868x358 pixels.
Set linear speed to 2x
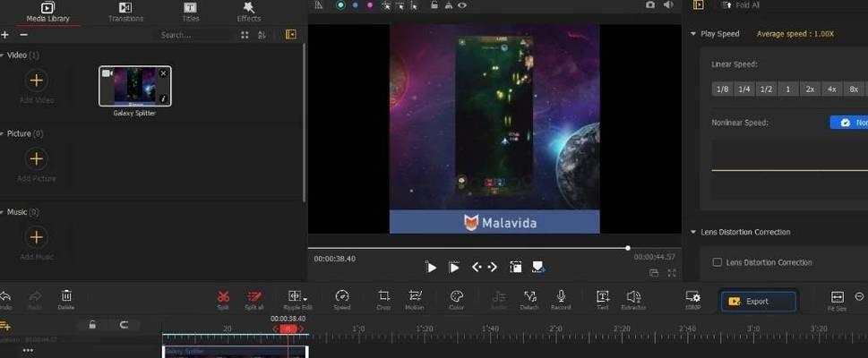810,89
